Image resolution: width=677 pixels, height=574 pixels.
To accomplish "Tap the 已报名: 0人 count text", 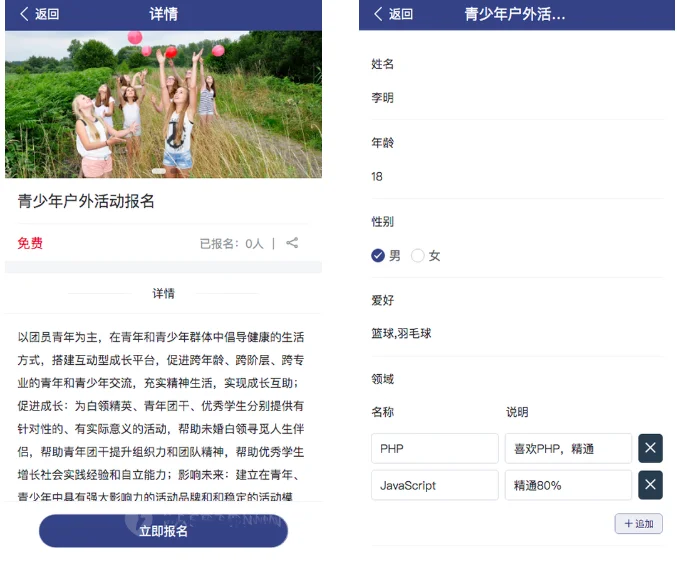I will pyautogui.click(x=231, y=243).
